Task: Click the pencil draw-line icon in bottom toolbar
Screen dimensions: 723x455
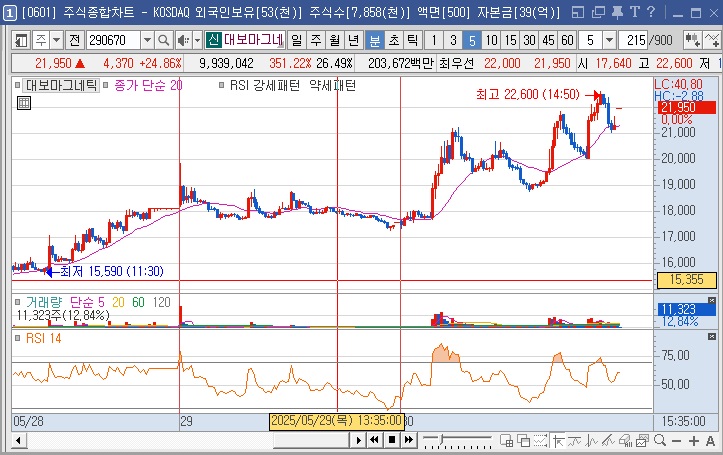Action: coord(608,441)
